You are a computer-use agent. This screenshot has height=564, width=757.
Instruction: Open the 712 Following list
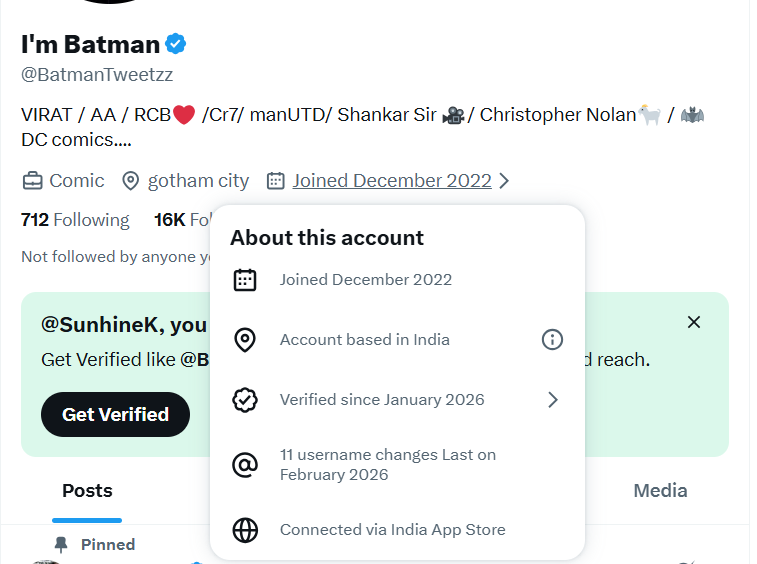[75, 220]
